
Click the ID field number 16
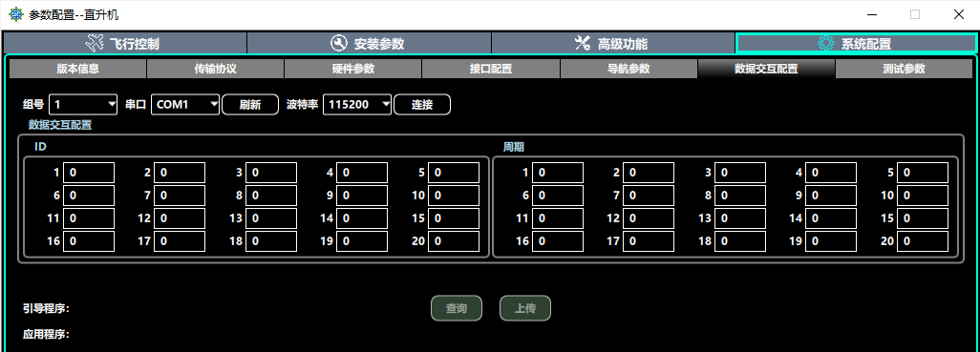pos(89,242)
